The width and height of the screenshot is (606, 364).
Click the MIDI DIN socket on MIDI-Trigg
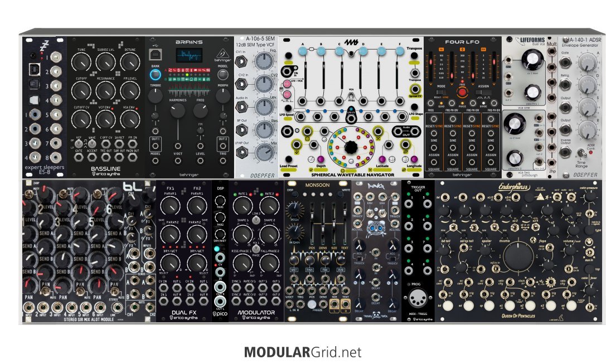pyautogui.click(x=416, y=299)
